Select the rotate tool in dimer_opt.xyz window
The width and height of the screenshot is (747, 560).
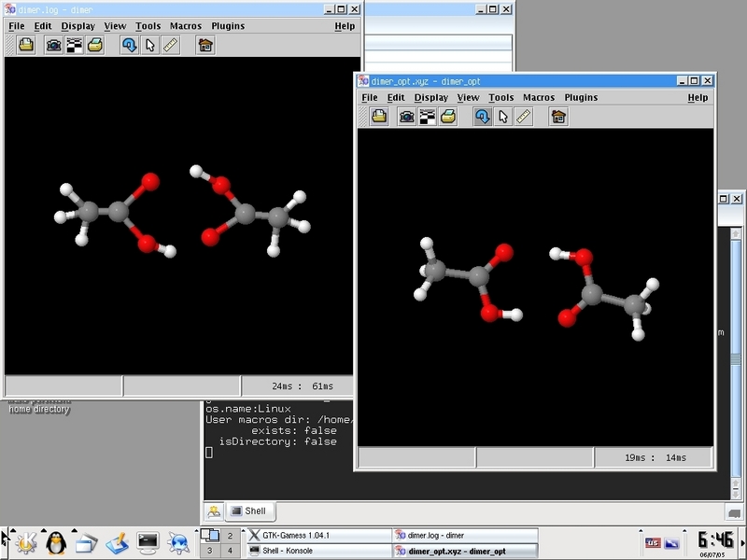(x=483, y=117)
